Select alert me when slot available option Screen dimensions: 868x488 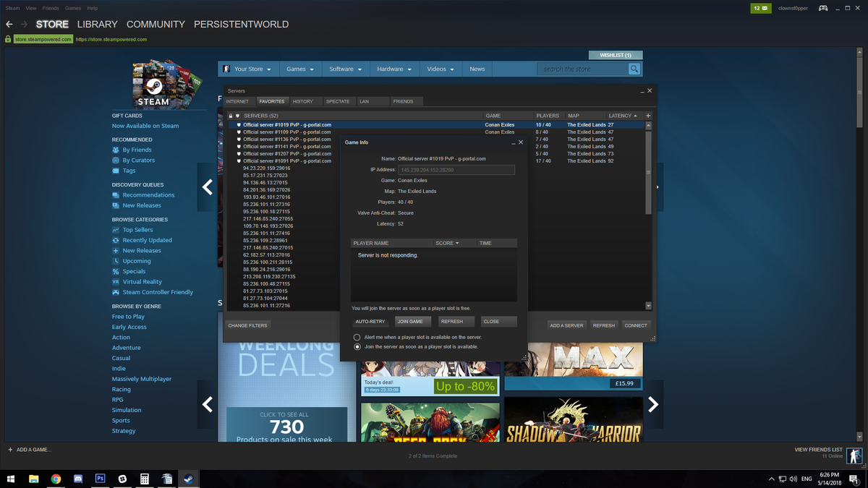pyautogui.click(x=357, y=337)
